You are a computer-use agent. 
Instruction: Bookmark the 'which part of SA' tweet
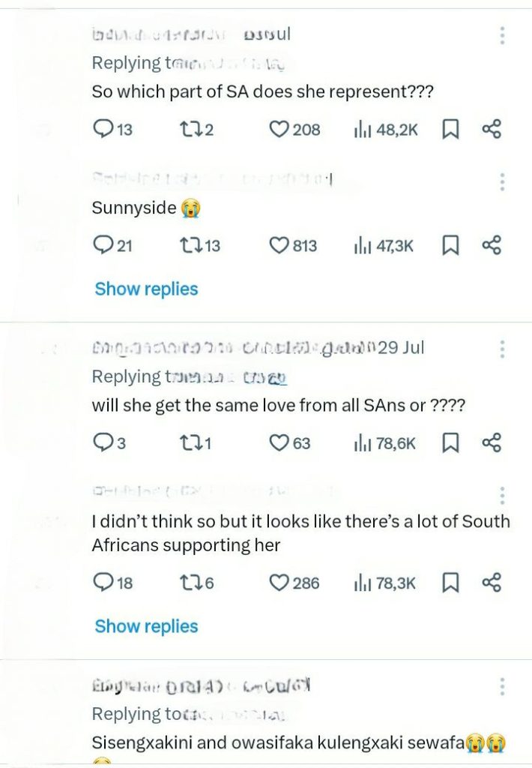(x=450, y=130)
